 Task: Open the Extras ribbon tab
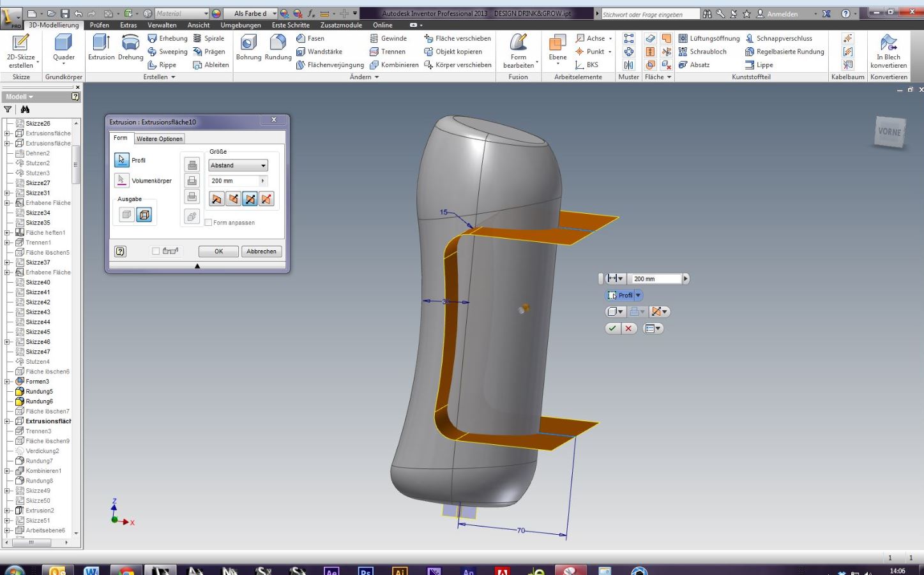point(128,25)
